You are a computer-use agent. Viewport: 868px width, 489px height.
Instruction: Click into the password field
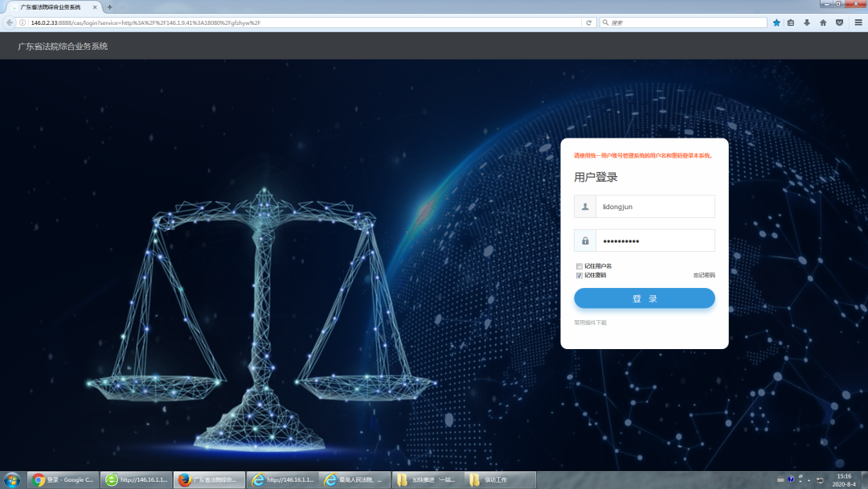654,240
